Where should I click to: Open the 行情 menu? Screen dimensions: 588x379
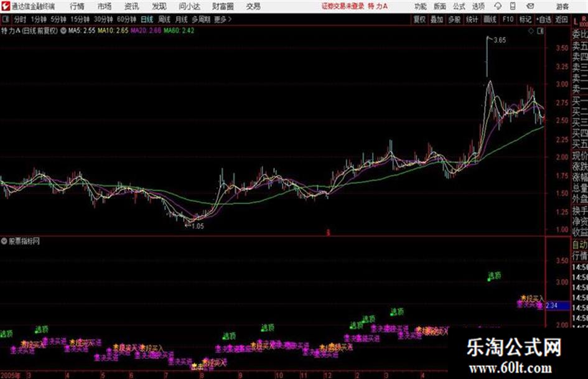pyautogui.click(x=77, y=6)
